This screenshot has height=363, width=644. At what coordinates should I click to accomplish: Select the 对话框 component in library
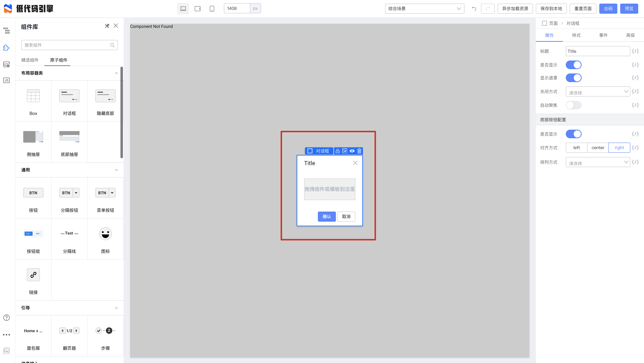coord(69,101)
